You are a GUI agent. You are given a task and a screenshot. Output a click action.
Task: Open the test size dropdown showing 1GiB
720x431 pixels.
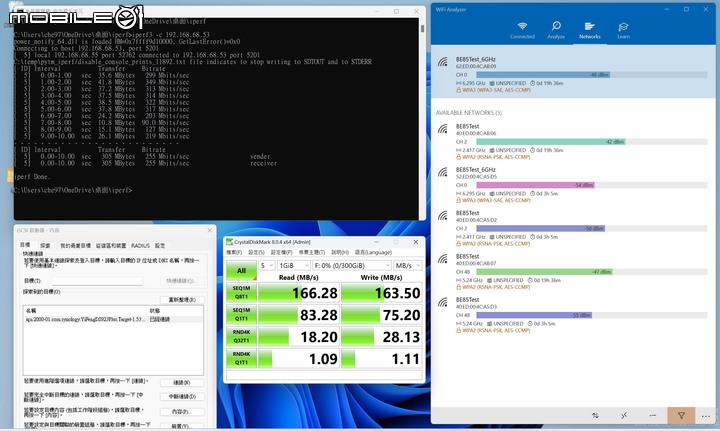pos(294,265)
